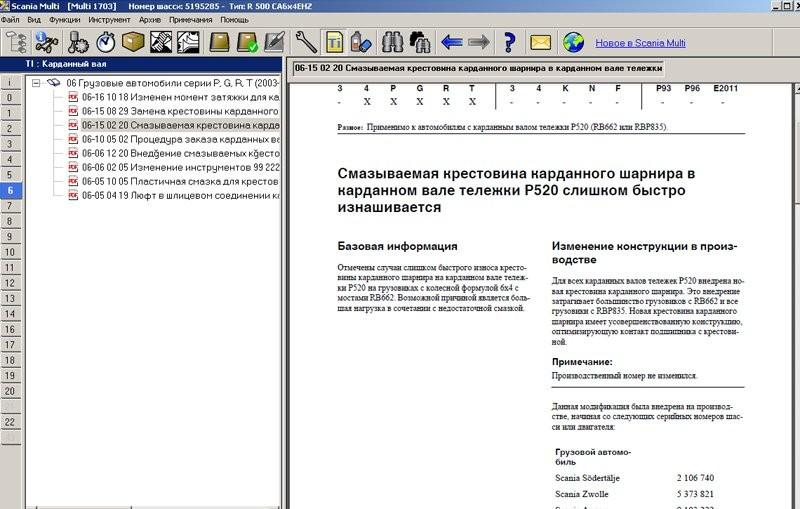Open the Инструмент menu
800x509 pixels.
[109, 20]
